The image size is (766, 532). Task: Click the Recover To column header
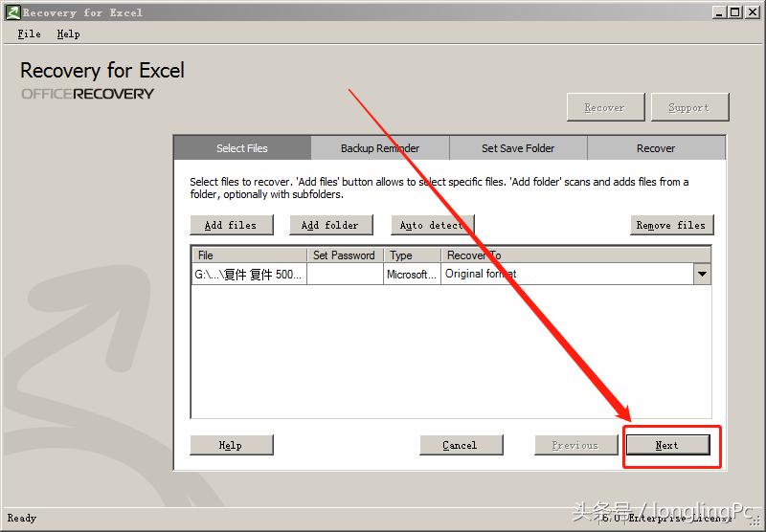tap(575, 255)
